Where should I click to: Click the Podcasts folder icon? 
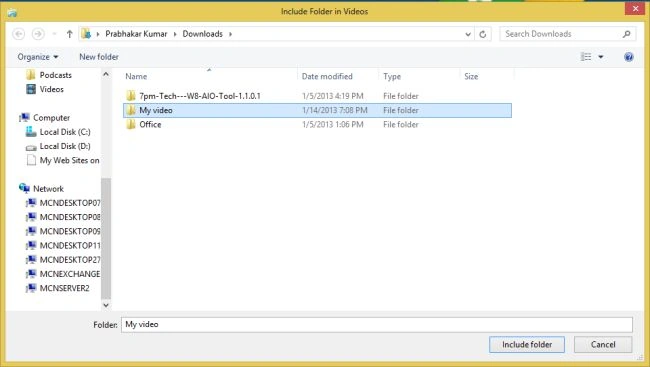point(31,75)
